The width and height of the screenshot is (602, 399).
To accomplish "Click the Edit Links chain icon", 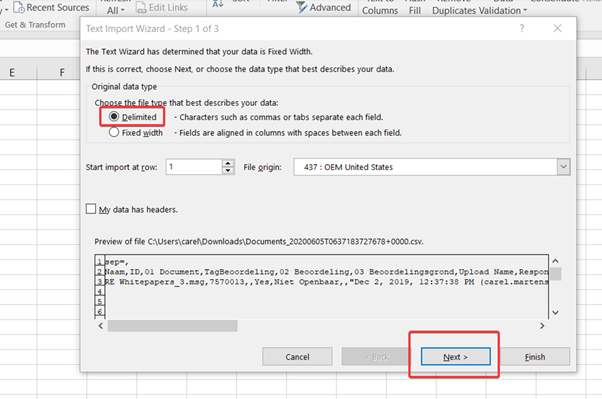I will point(141,7).
